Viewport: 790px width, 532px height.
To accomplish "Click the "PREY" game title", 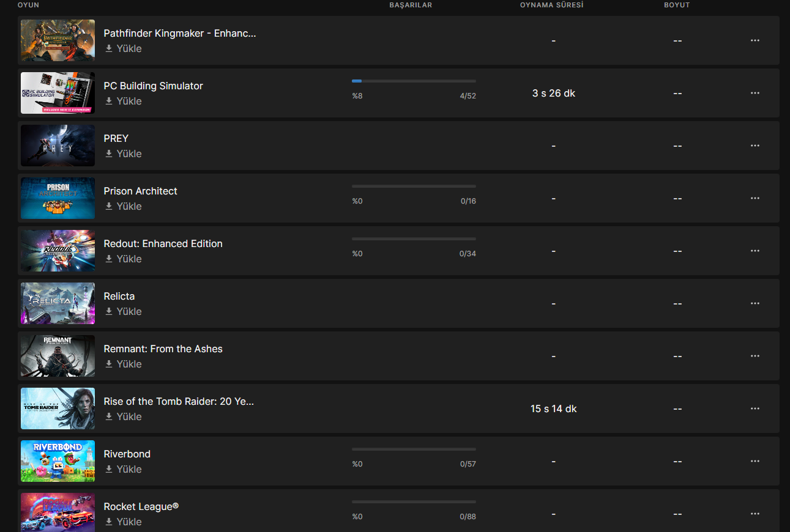I will (x=116, y=138).
